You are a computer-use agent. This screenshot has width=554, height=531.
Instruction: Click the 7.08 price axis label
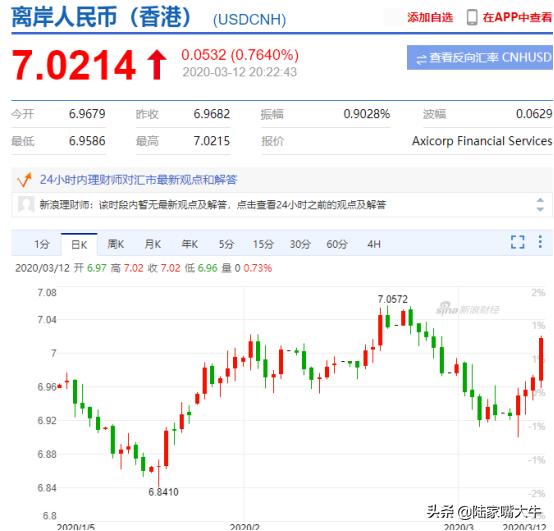47,293
